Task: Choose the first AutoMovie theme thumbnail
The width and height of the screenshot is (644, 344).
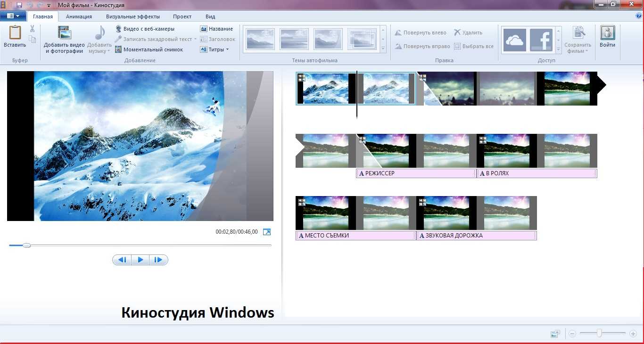Action: click(260, 39)
